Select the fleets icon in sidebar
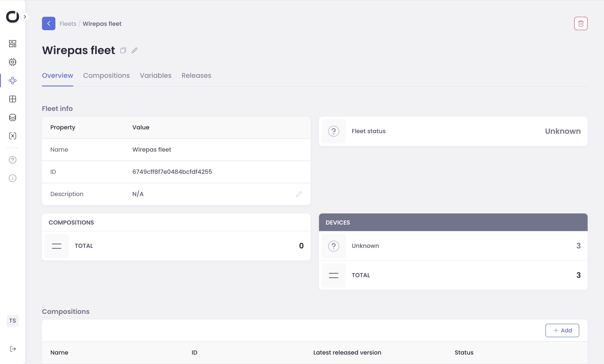 (13, 81)
